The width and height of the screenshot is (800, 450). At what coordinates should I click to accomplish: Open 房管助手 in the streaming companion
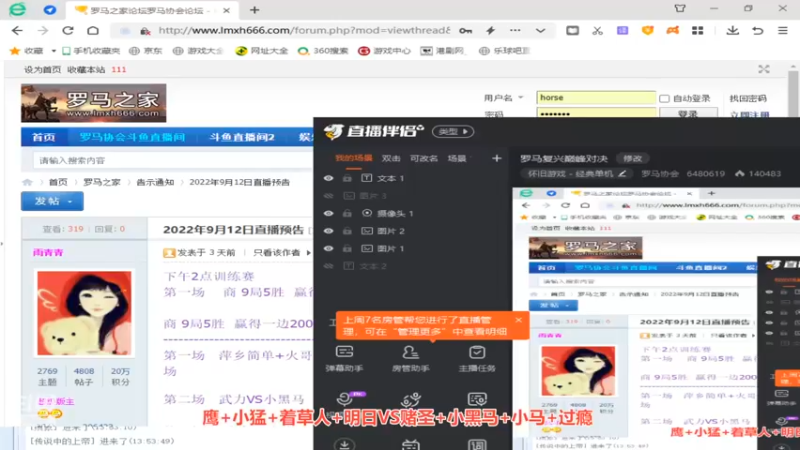tap(411, 358)
